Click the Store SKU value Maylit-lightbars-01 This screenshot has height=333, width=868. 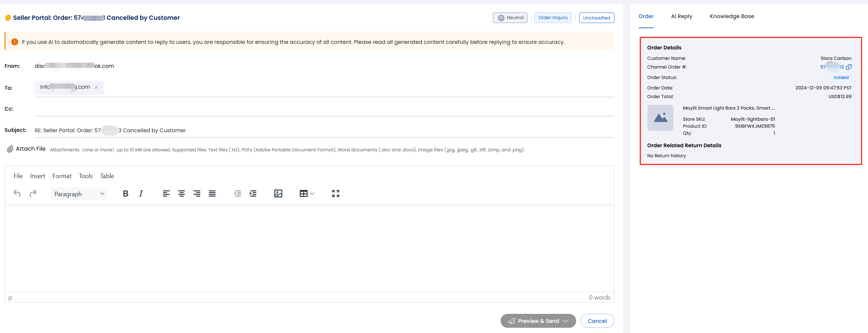(753, 119)
